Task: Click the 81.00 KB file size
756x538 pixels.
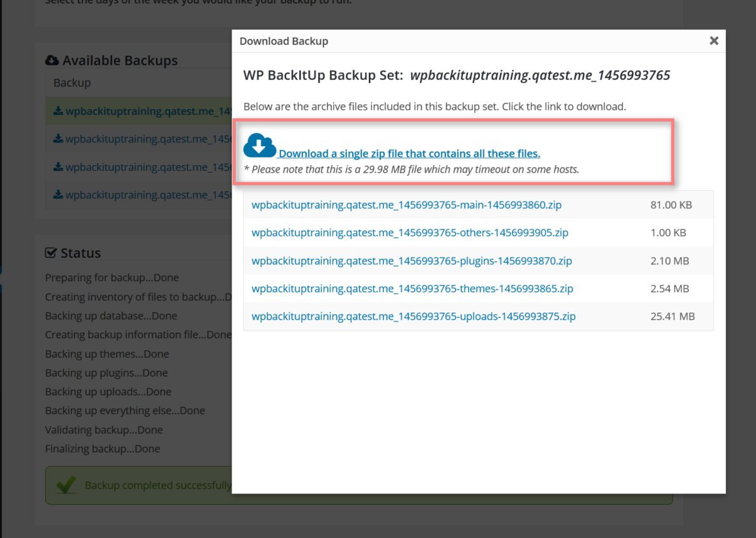Action: point(671,205)
